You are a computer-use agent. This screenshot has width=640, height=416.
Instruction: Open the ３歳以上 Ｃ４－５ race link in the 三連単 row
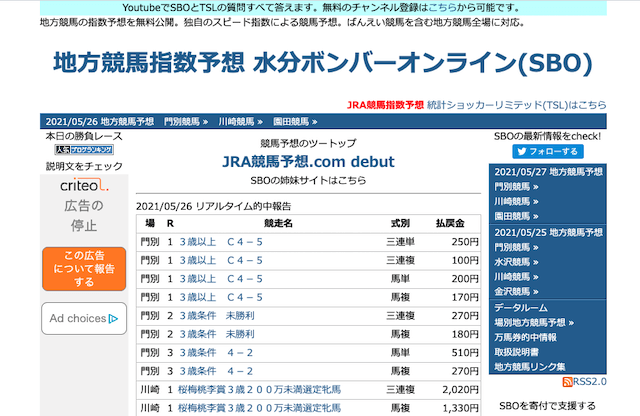click(221, 242)
